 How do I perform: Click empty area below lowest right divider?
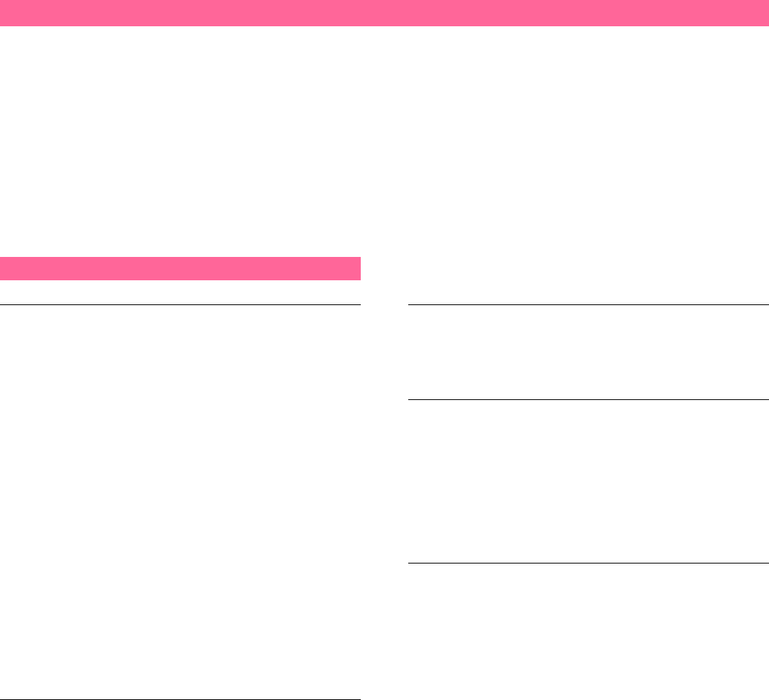coord(589,631)
